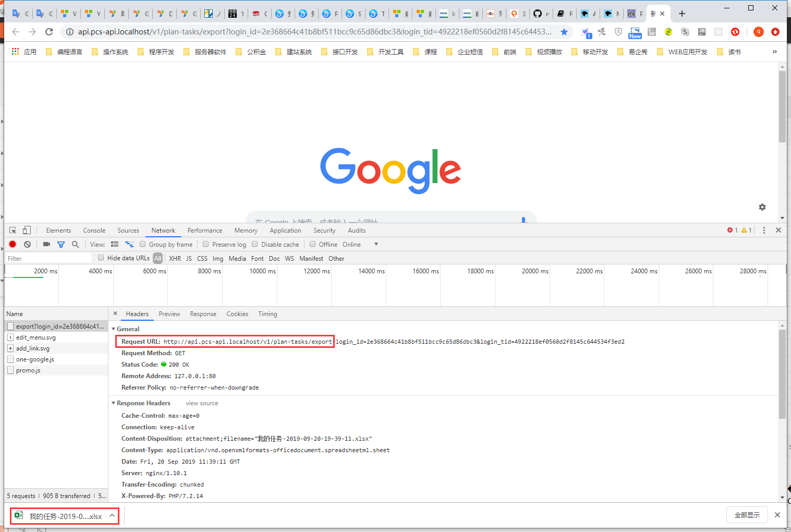Viewport: 791px width, 532px height.
Task: Open the Preview tab of the request
Action: pos(169,314)
